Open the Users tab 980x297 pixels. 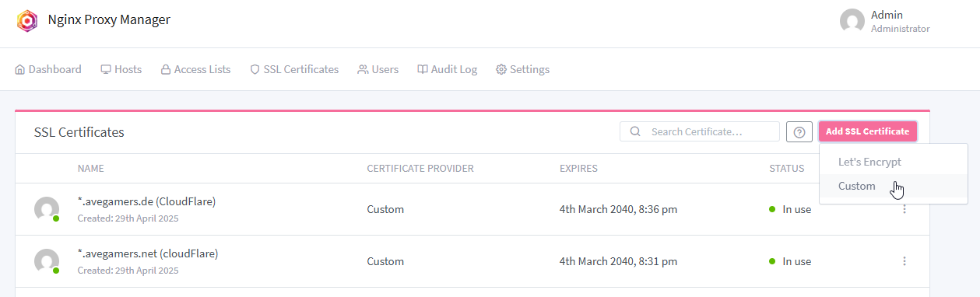tap(378, 69)
